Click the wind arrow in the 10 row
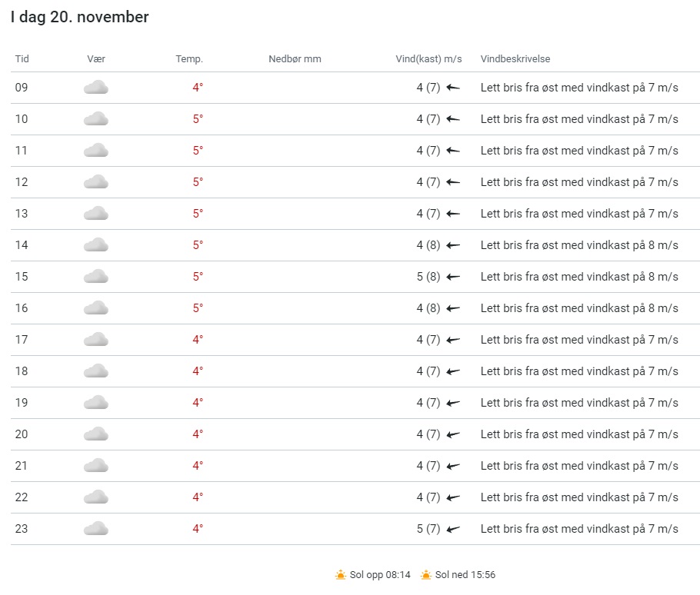700x595 pixels. (x=453, y=119)
